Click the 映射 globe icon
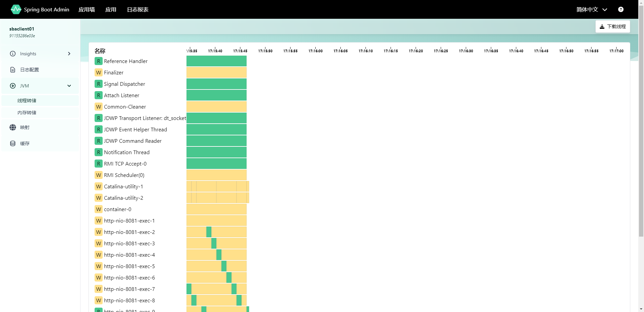644x312 pixels. pyautogui.click(x=13, y=127)
